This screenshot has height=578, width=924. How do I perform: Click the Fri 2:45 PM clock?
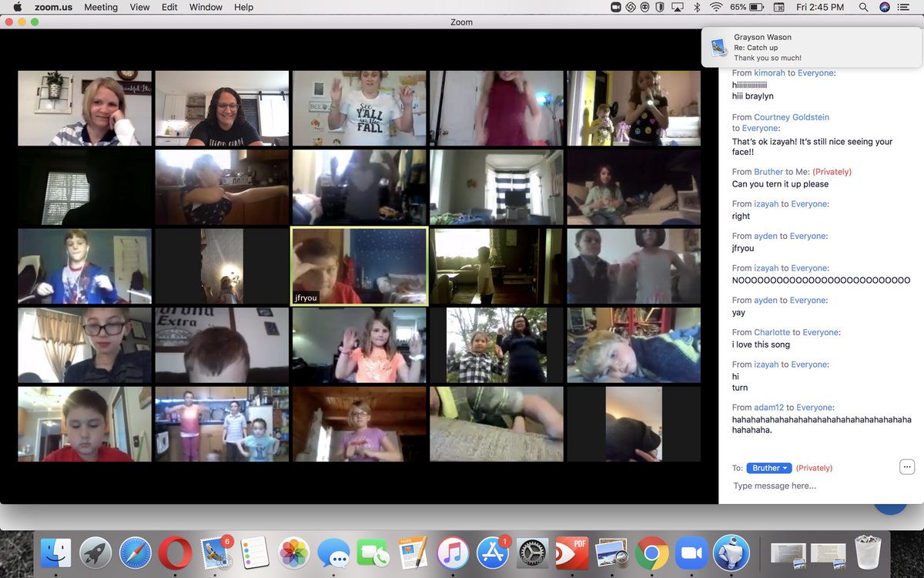pos(821,7)
